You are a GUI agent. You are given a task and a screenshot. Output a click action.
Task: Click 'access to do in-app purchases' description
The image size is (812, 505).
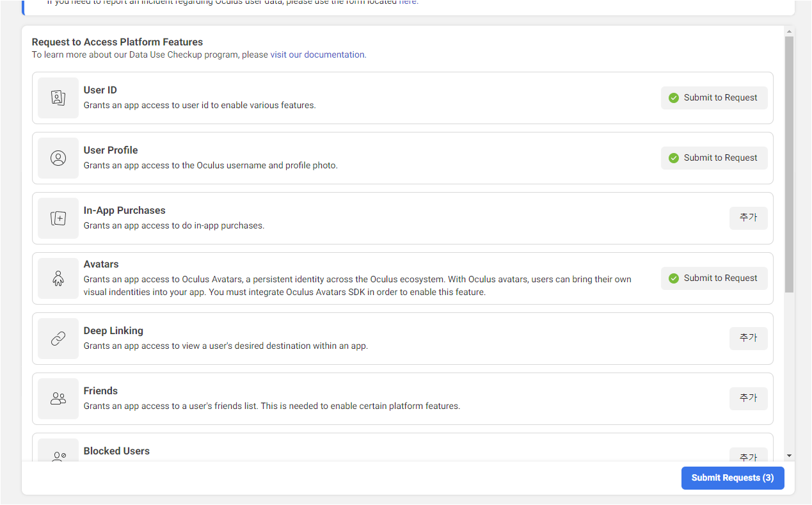pos(174,225)
